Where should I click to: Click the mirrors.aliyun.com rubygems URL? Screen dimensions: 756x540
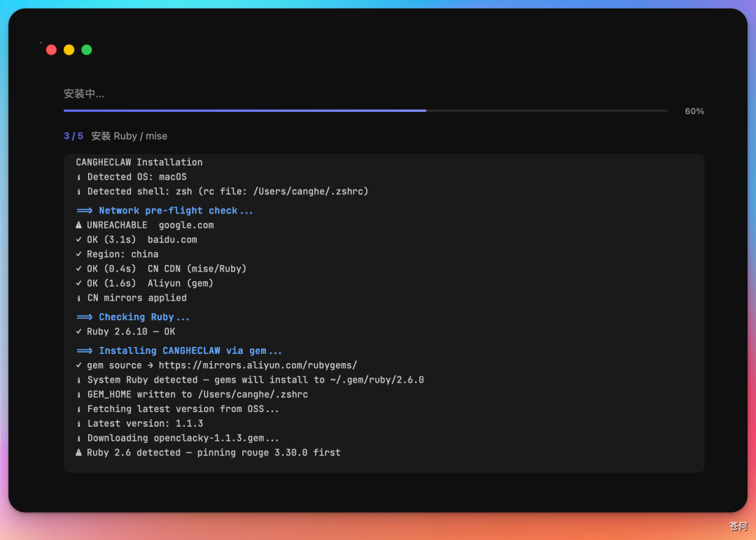point(258,365)
